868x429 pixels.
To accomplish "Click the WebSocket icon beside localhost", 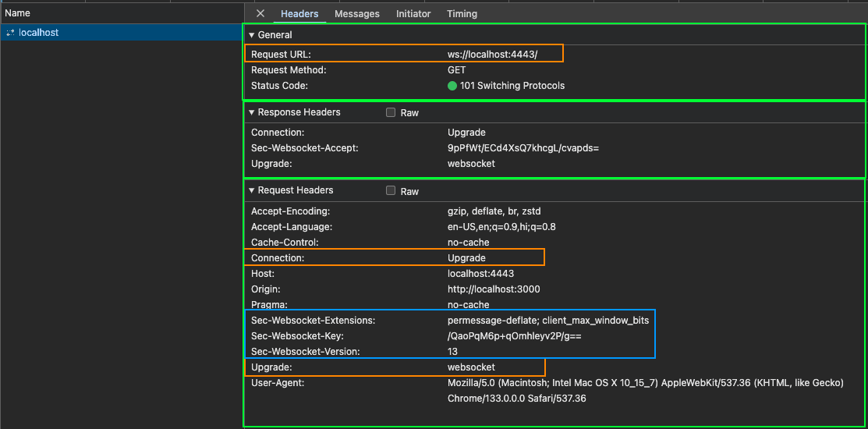I will pyautogui.click(x=10, y=33).
